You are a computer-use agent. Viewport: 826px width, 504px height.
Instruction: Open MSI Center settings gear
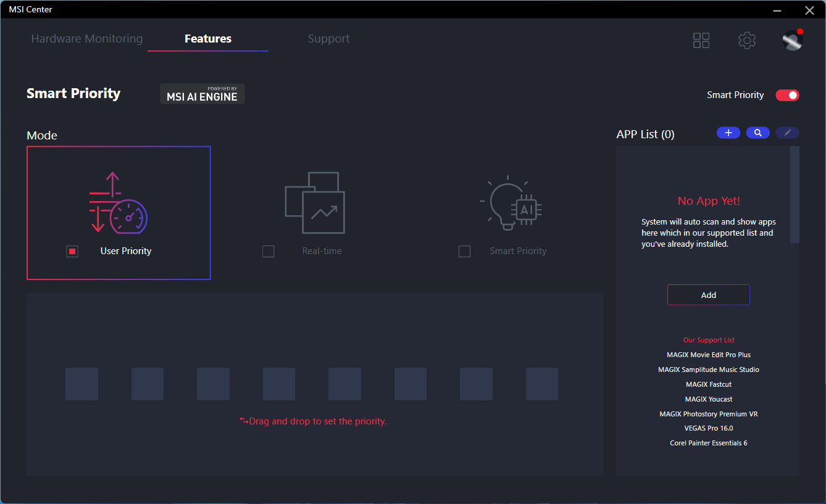click(x=747, y=41)
